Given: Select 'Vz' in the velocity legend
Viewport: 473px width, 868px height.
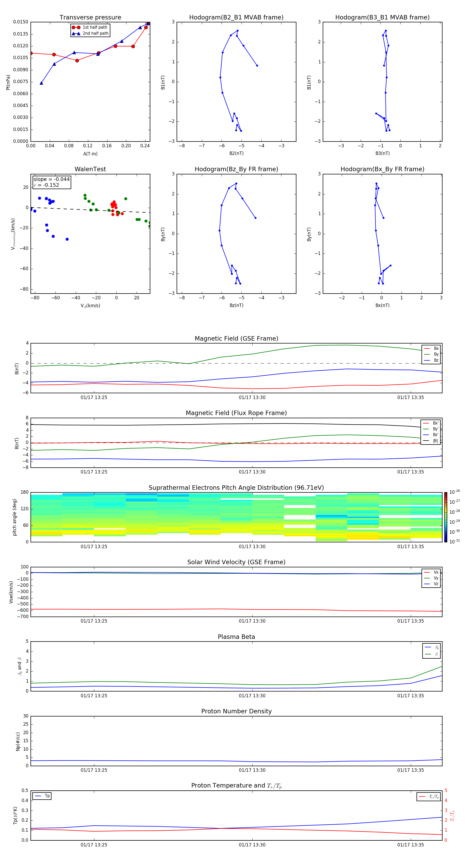Looking at the screenshot, I should (431, 584).
